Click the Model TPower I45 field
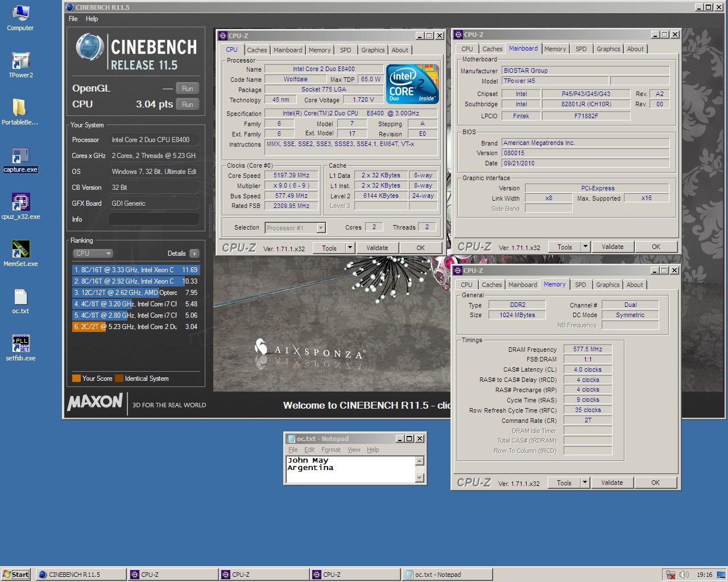 click(x=555, y=81)
